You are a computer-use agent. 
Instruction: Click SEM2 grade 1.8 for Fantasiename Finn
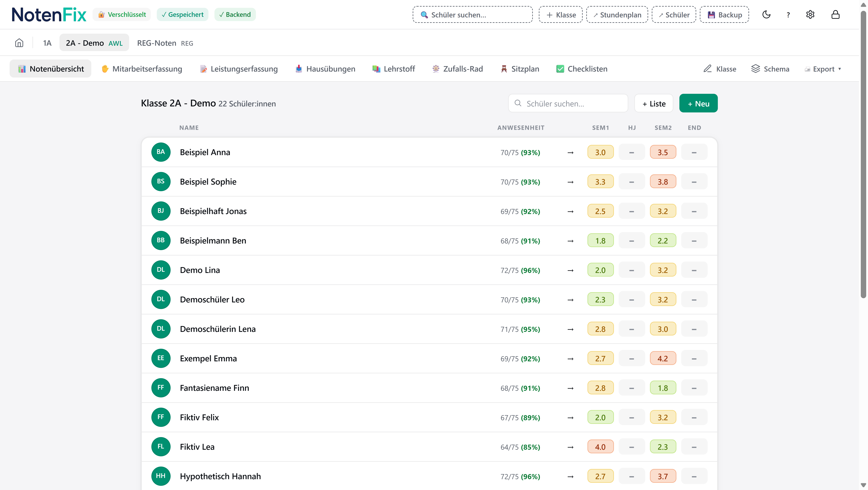pos(663,388)
